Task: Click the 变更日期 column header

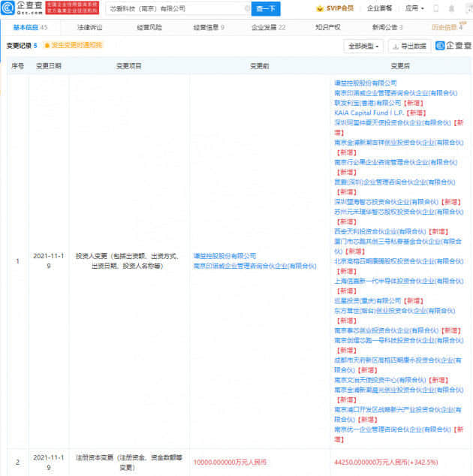Action: [49, 66]
